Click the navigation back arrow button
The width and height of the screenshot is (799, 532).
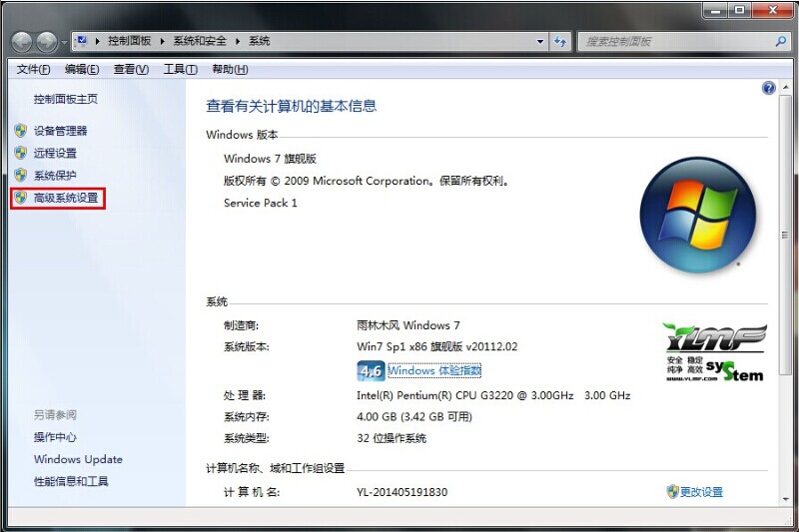point(22,42)
